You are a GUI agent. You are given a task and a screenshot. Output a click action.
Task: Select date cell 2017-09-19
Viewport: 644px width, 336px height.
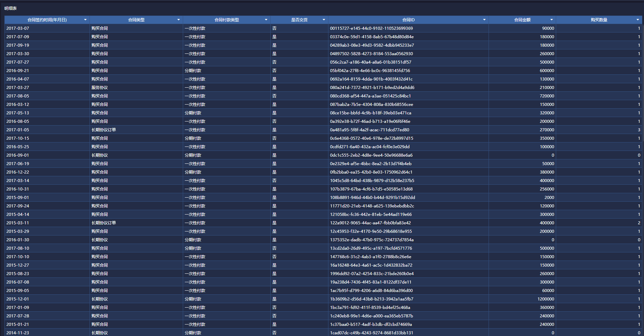click(47, 45)
